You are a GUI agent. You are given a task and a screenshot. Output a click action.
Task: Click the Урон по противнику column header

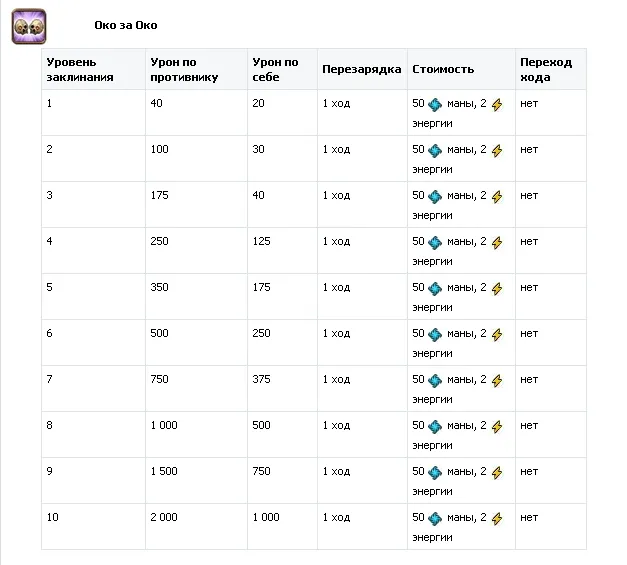(183, 69)
